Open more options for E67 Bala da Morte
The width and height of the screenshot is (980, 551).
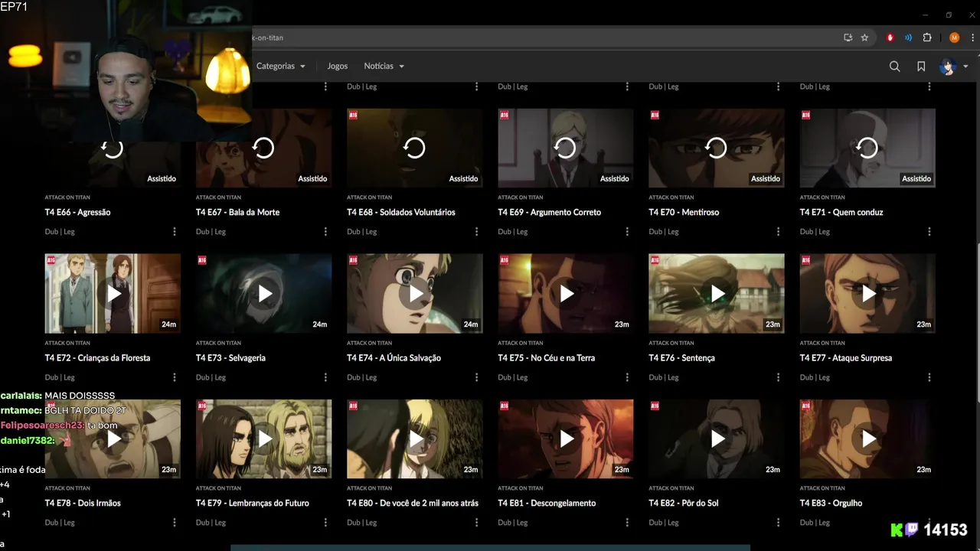[x=325, y=232]
